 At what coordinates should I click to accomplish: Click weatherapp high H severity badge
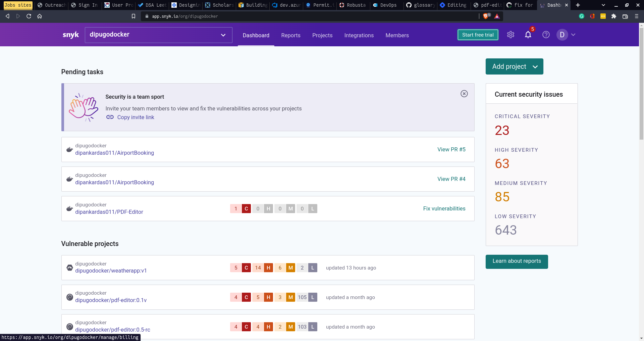pyautogui.click(x=268, y=267)
